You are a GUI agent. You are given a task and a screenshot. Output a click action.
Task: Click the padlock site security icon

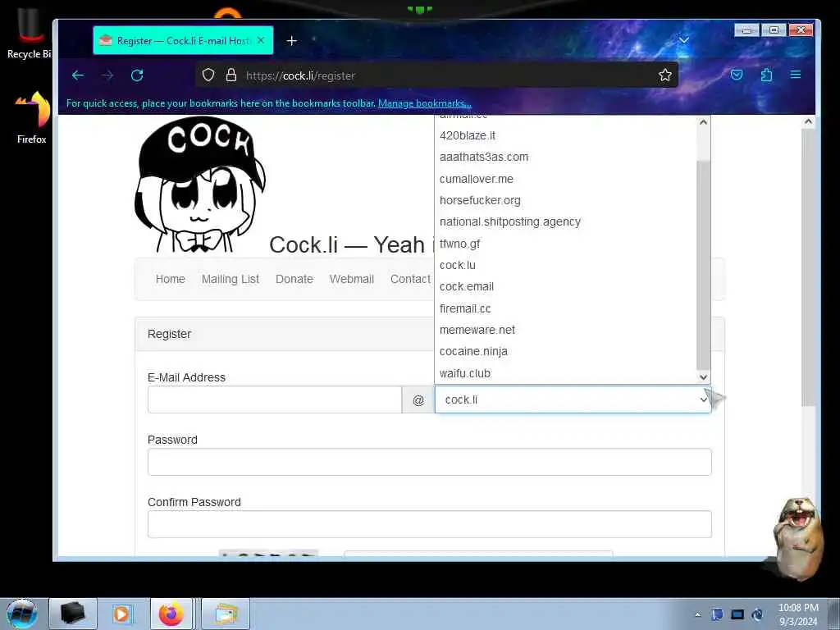[x=231, y=75]
